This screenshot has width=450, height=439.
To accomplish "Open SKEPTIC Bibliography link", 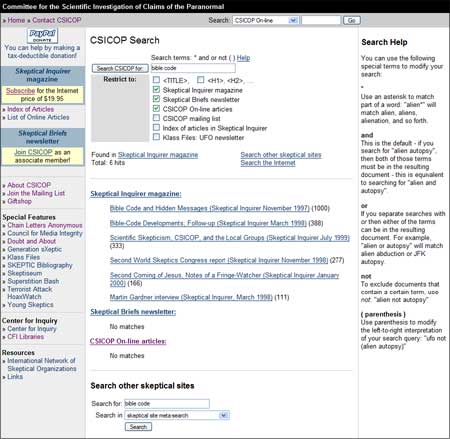I will coord(40,265).
